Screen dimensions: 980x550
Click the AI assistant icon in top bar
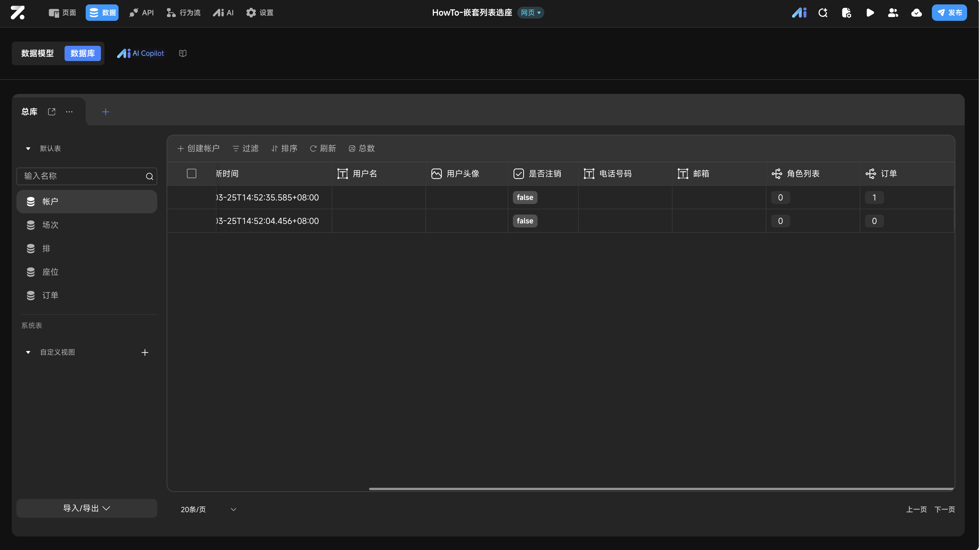799,13
